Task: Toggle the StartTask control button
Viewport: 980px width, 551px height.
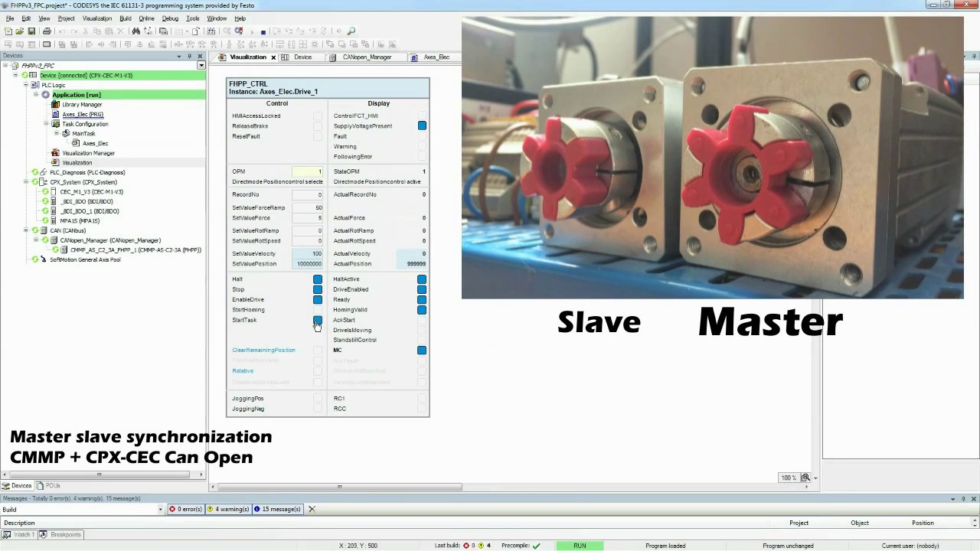Action: click(318, 320)
